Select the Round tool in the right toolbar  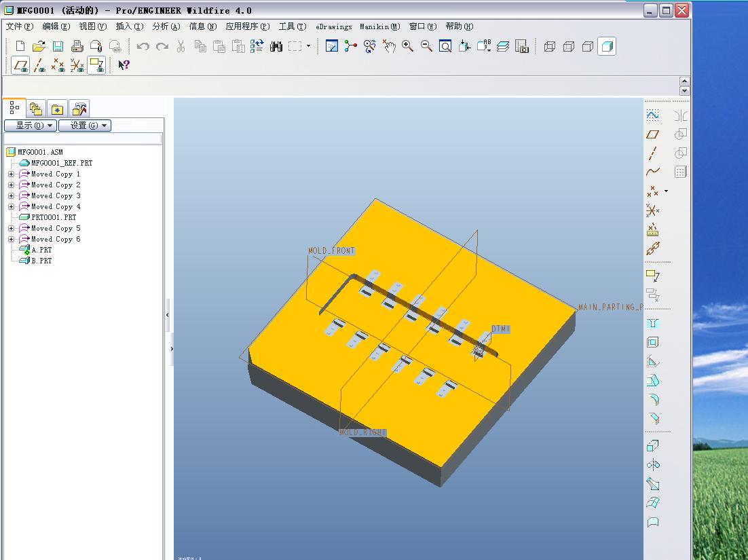point(652,400)
